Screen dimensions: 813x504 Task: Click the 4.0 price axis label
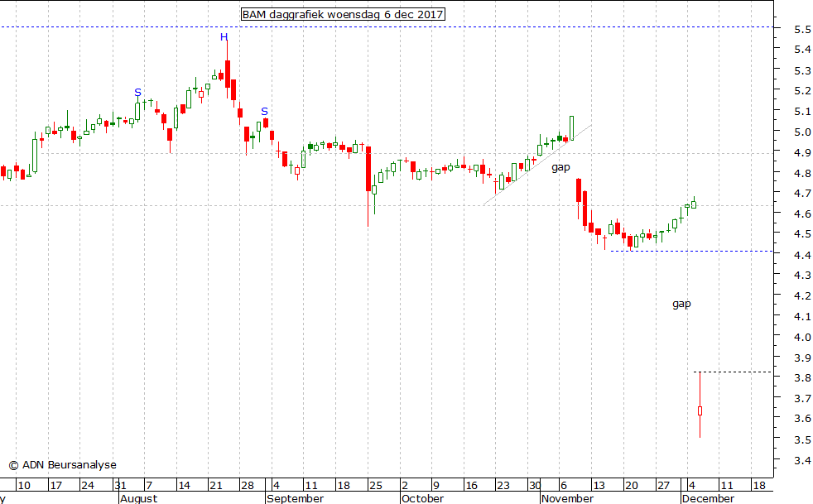(802, 337)
